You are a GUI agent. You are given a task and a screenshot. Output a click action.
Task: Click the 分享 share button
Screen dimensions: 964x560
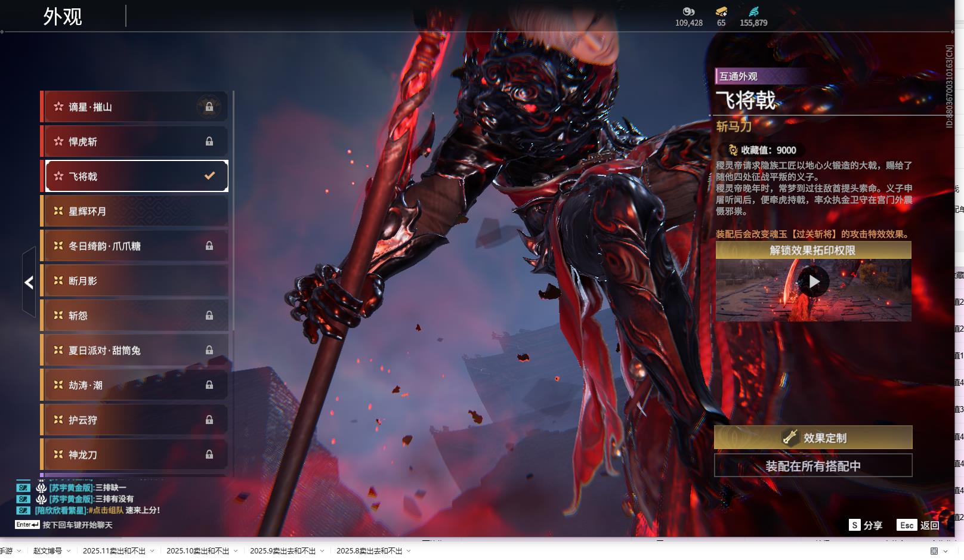coord(873,525)
